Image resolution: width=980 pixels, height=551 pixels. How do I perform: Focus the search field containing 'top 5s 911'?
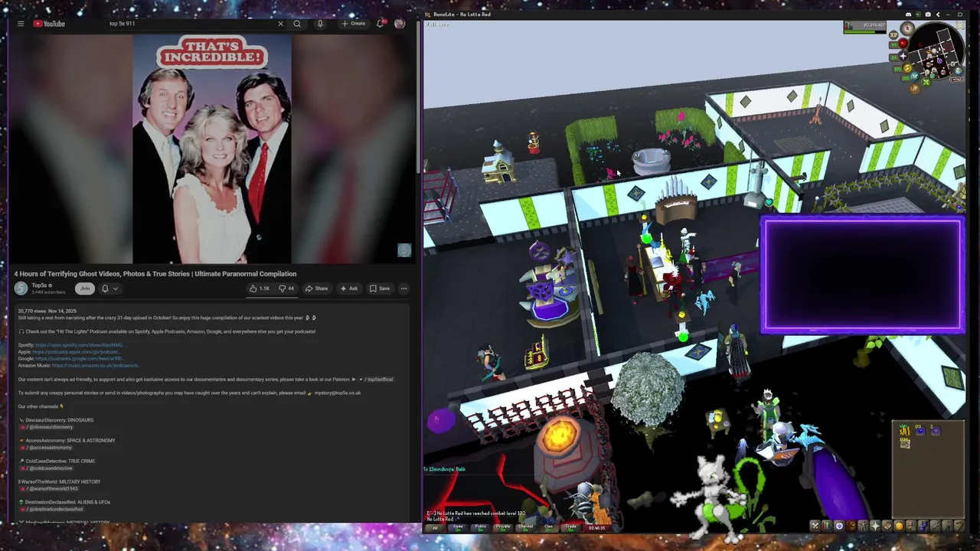tap(191, 24)
